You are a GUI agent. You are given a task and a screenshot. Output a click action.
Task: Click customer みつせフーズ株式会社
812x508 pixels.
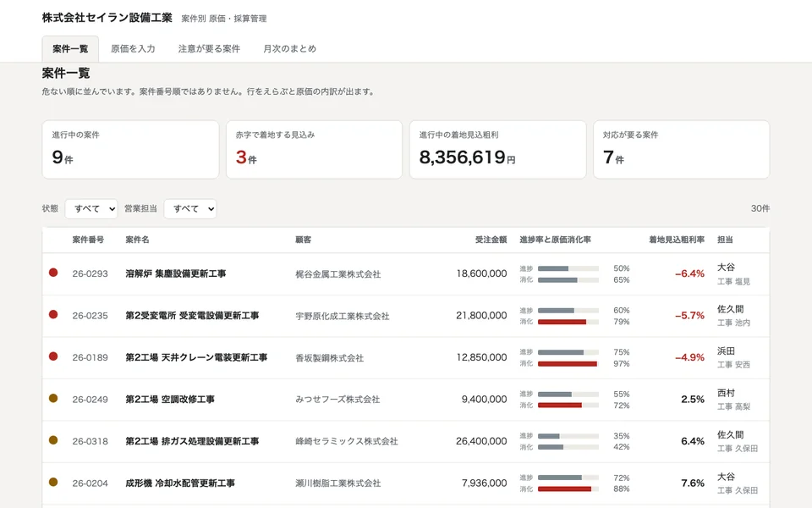(337, 400)
